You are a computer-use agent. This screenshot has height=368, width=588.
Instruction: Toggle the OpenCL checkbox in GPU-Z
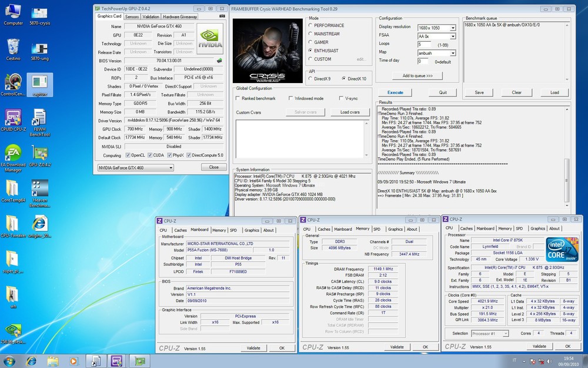128,155
